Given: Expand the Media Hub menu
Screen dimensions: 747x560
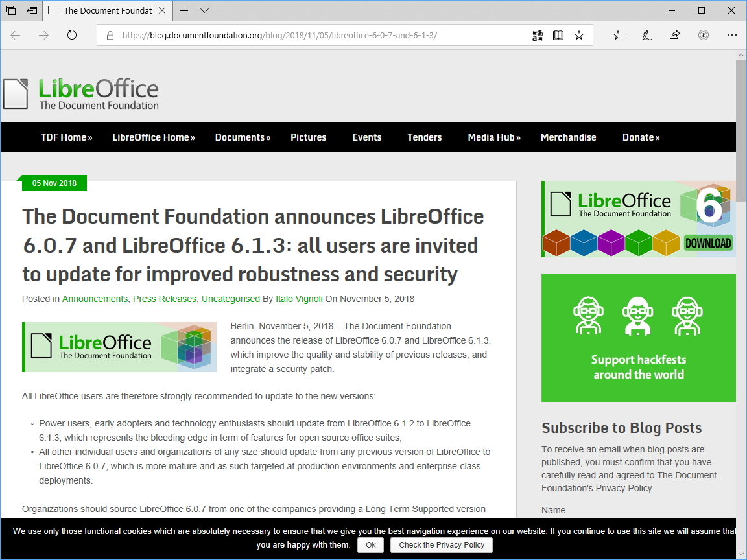Looking at the screenshot, I should tap(494, 137).
